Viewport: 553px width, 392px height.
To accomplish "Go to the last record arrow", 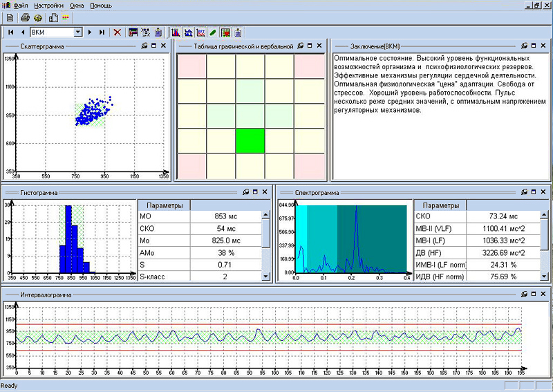I will point(102,32).
